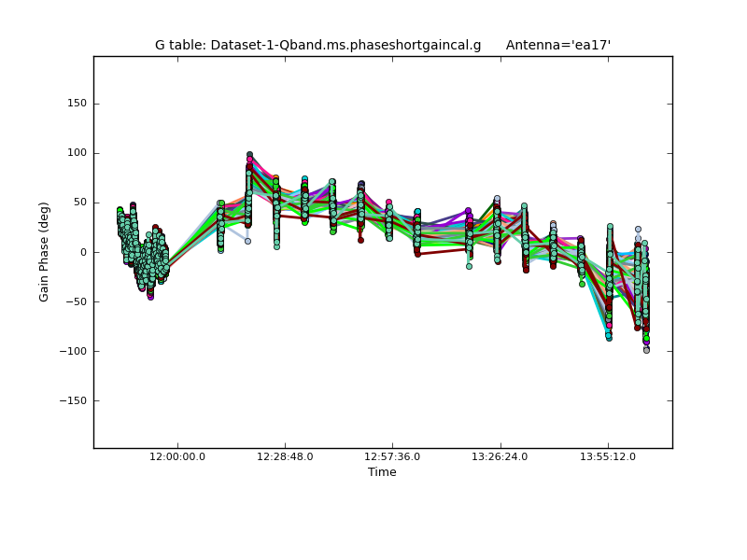Image resolution: width=747 pixels, height=560 pixels.
Task: Click the 100 y-axis tick label
Action: [x=78, y=153]
